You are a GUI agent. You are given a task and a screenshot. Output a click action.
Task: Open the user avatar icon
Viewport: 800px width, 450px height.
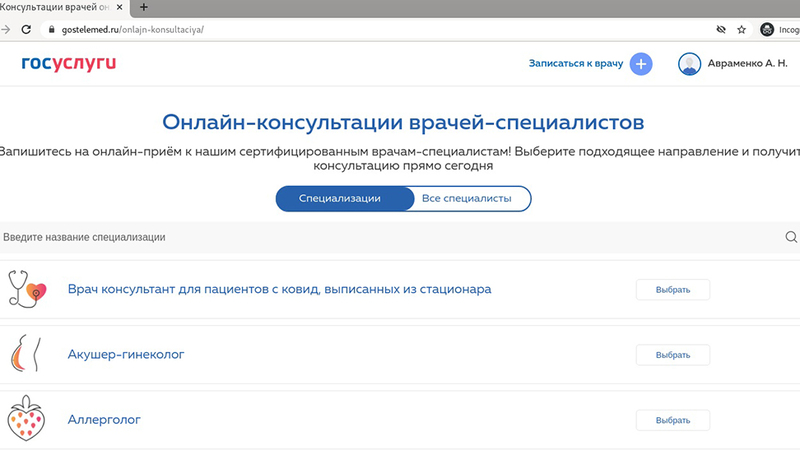pos(689,64)
